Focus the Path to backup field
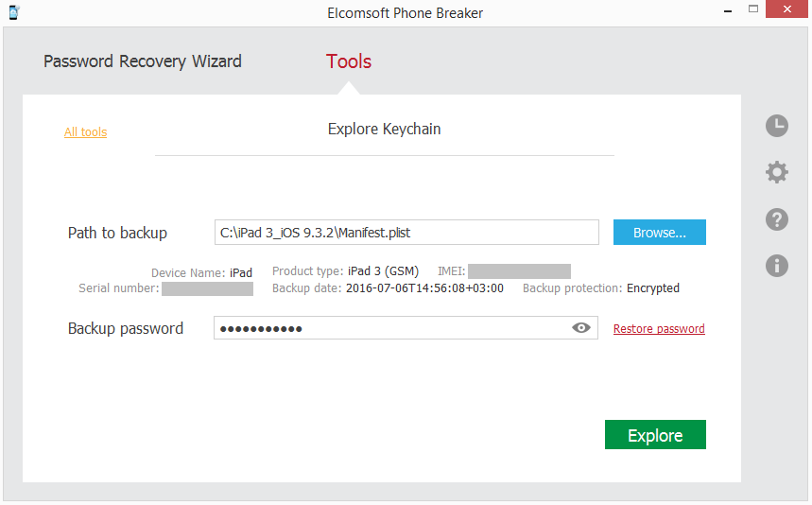The image size is (812, 505). pyautogui.click(x=406, y=233)
